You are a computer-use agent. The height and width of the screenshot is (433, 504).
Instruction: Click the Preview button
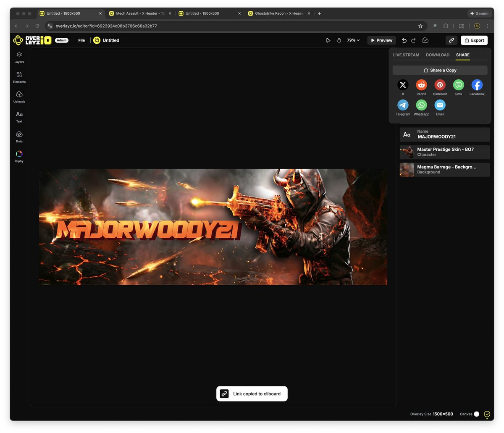[x=381, y=40]
